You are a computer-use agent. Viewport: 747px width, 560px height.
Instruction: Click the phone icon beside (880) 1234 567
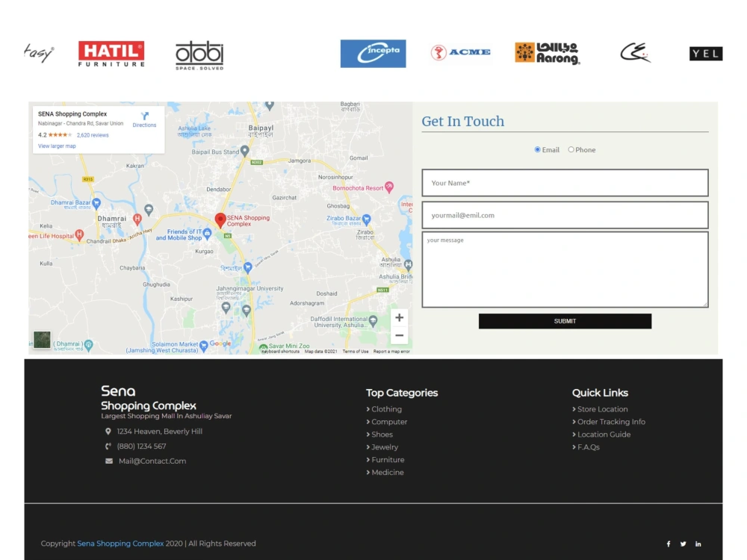[x=108, y=447]
